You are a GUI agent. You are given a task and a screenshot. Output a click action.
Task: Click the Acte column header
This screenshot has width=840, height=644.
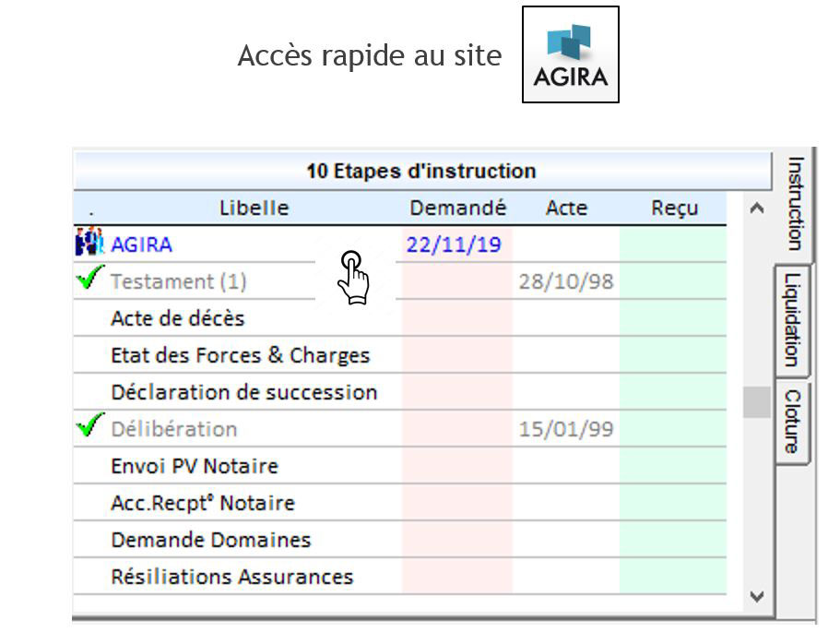[x=566, y=208]
